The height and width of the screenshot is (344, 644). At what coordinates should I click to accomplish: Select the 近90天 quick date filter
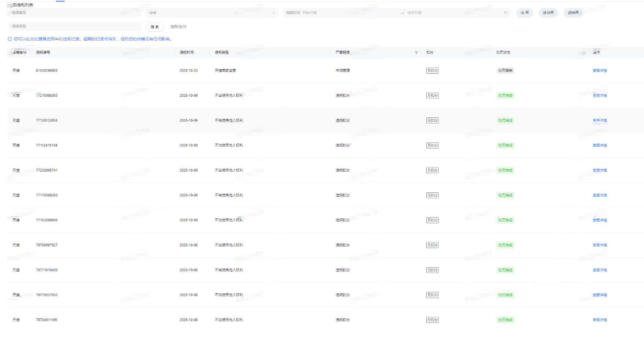click(573, 13)
